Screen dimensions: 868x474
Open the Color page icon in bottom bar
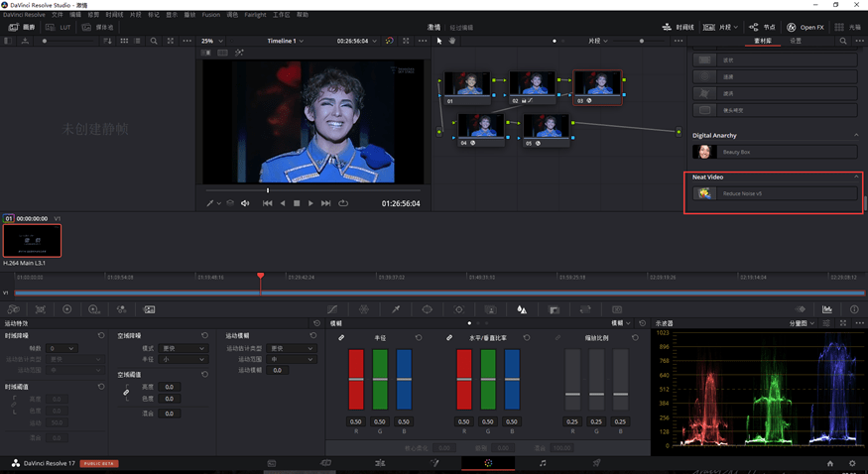click(488, 463)
